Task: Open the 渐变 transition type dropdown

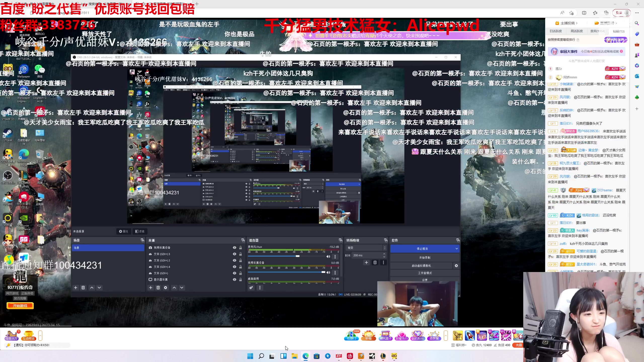Action: coord(366,248)
